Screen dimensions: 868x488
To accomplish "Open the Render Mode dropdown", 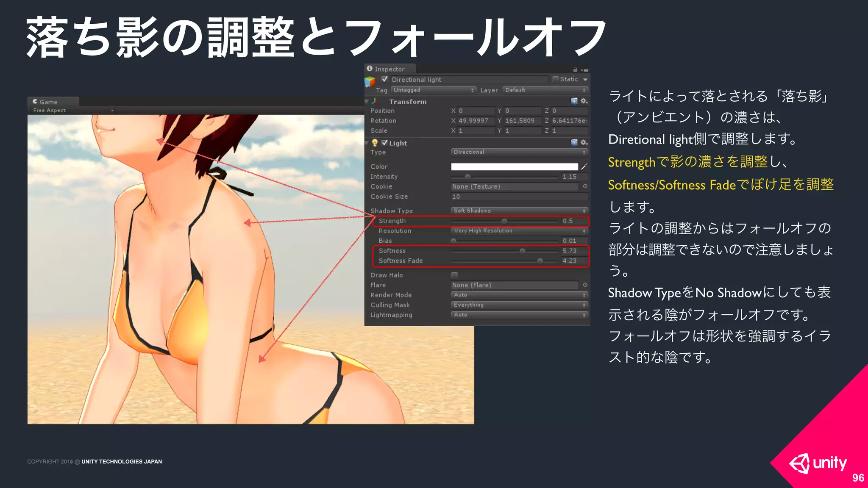I will (519, 295).
